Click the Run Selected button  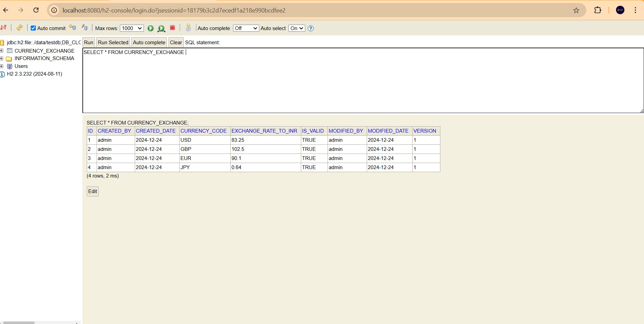[x=113, y=43]
